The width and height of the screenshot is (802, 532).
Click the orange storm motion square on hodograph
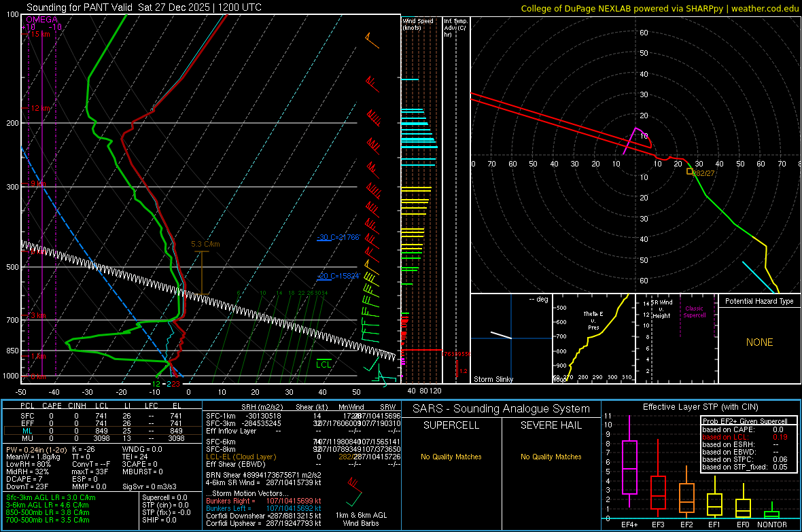pyautogui.click(x=689, y=171)
